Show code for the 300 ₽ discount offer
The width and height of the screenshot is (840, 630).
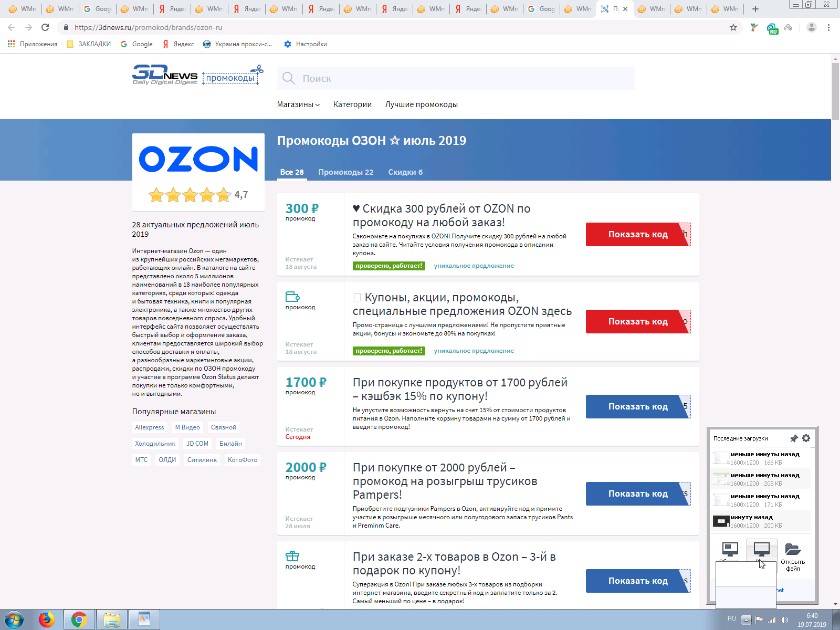(x=638, y=234)
